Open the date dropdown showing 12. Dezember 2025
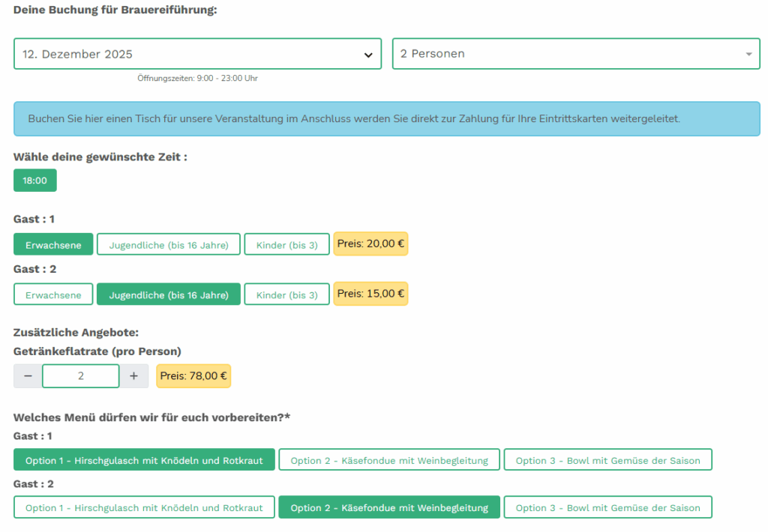The height and width of the screenshot is (532, 768). 187,54
